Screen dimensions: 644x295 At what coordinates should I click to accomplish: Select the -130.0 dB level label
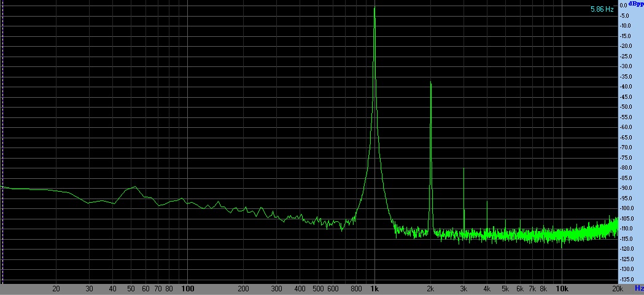click(x=626, y=269)
